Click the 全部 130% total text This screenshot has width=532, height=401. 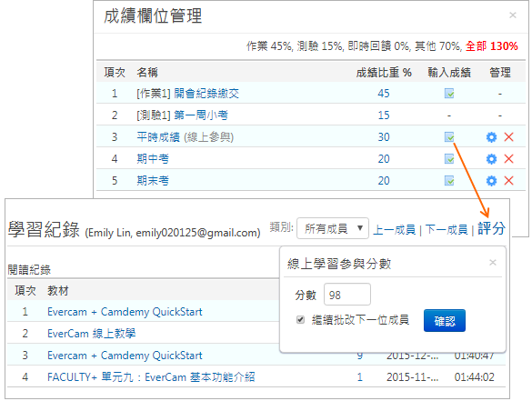click(x=492, y=45)
